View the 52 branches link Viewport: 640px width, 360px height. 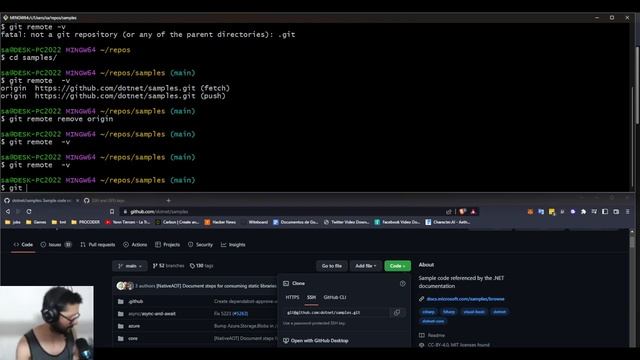[x=168, y=266]
